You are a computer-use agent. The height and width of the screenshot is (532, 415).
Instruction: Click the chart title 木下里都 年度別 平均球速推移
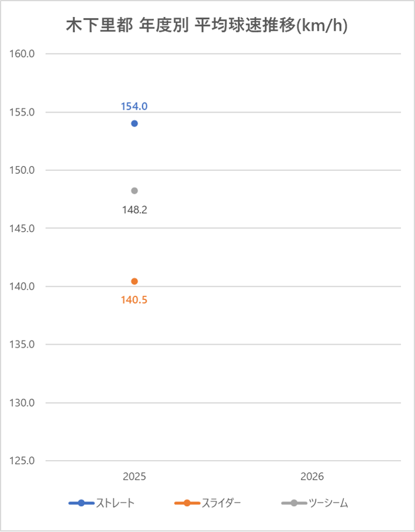[205, 27]
